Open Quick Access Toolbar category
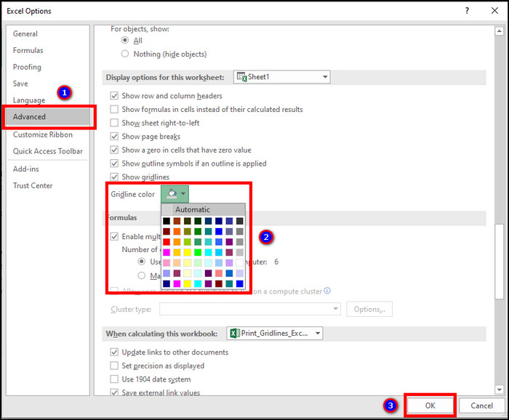The image size is (509, 420). (48, 151)
